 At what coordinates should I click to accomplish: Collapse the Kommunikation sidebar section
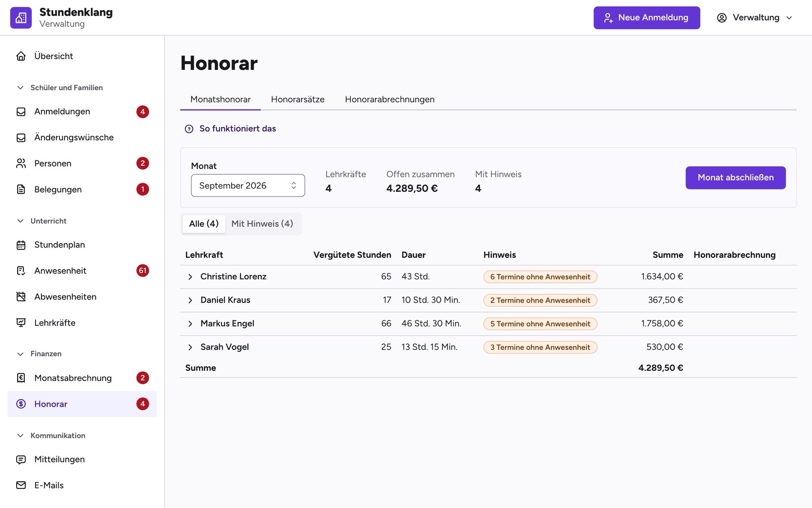point(20,436)
